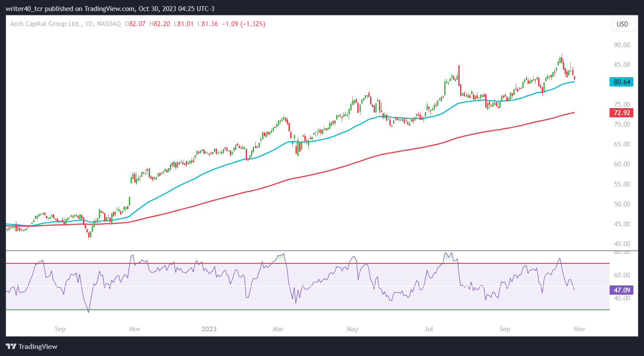Click the May time axis label
This screenshot has width=644, height=356.
pos(352,329)
